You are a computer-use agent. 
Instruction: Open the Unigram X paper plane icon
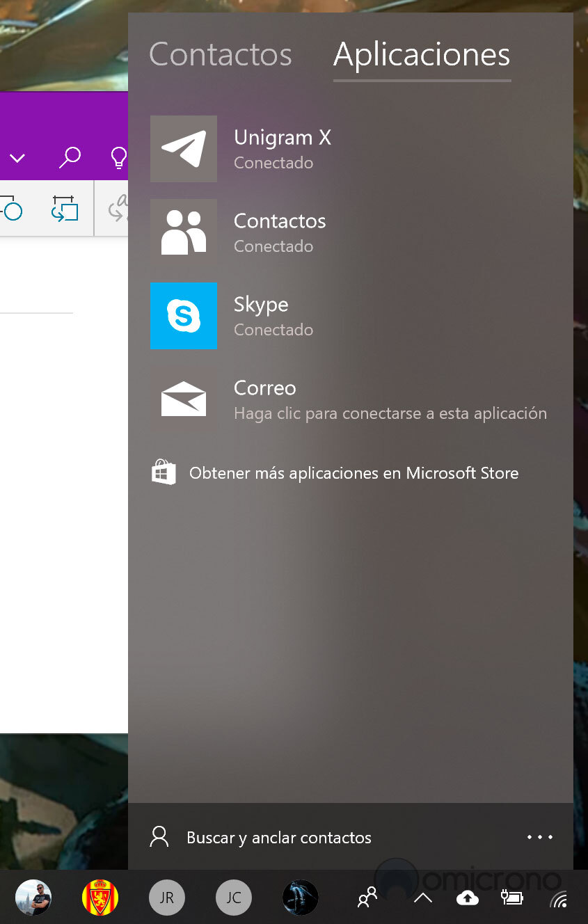coord(184,149)
